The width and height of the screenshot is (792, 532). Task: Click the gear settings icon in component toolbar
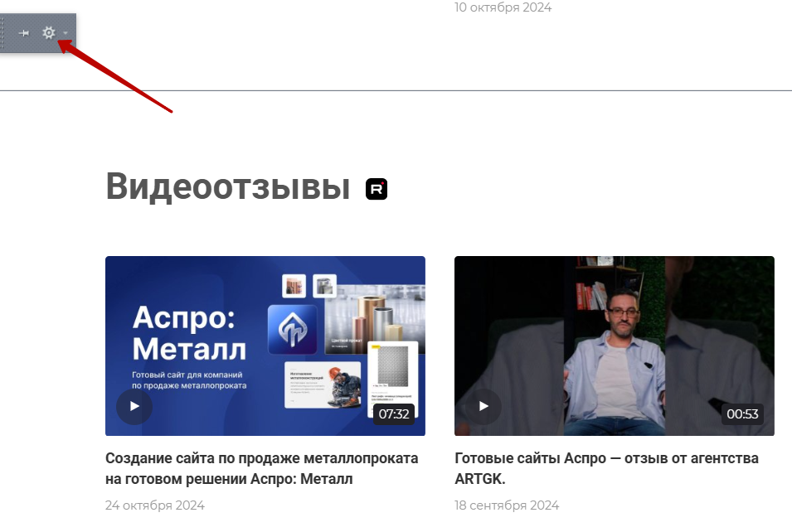[48, 33]
